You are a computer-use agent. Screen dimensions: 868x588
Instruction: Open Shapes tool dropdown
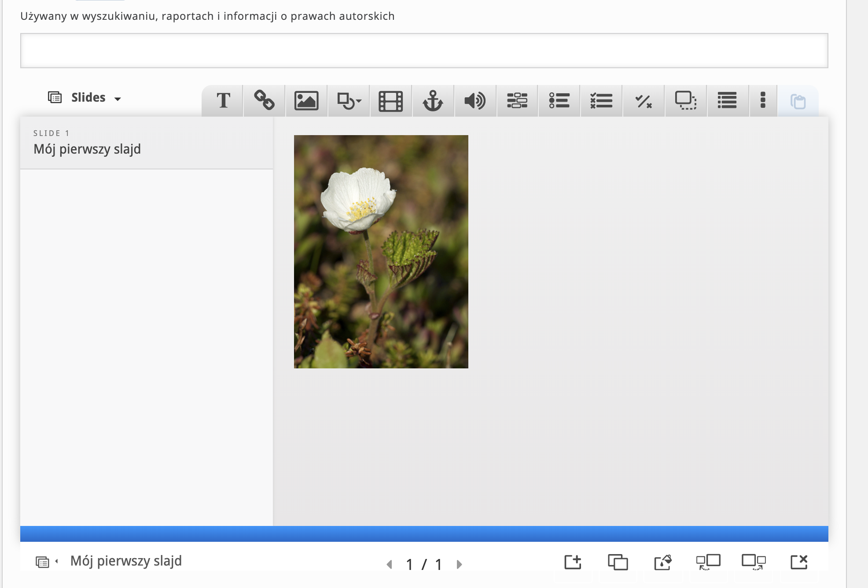click(349, 101)
